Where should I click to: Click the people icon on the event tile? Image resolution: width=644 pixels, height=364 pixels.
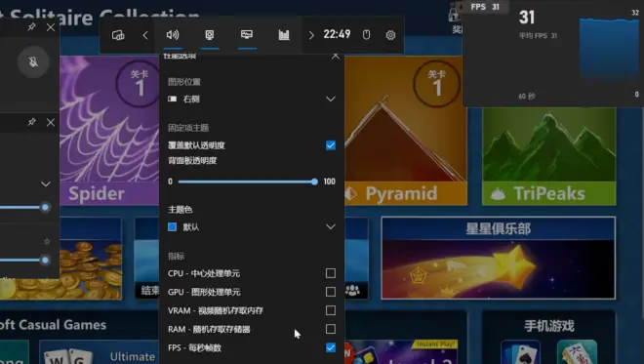coord(352,291)
